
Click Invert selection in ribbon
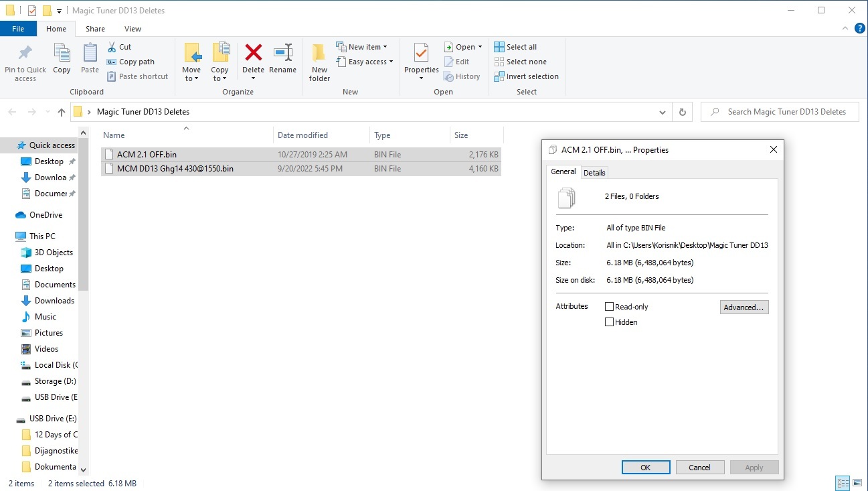tap(526, 76)
